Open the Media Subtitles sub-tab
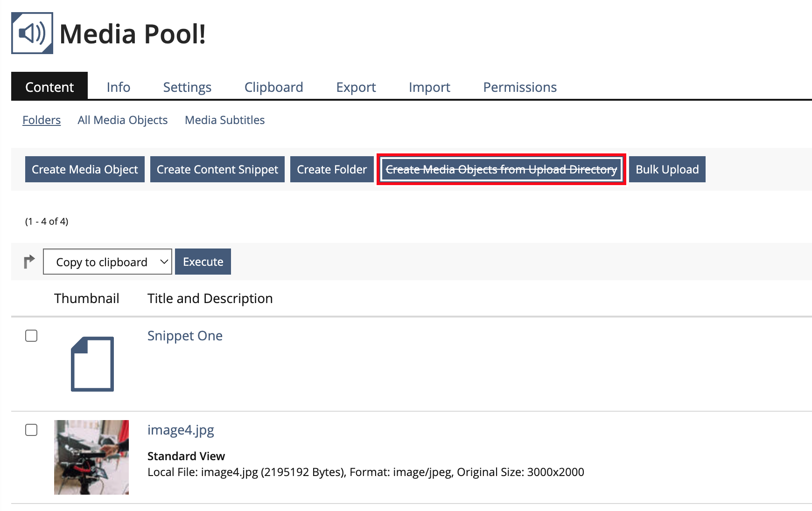This screenshot has height=511, width=812. pyautogui.click(x=224, y=120)
